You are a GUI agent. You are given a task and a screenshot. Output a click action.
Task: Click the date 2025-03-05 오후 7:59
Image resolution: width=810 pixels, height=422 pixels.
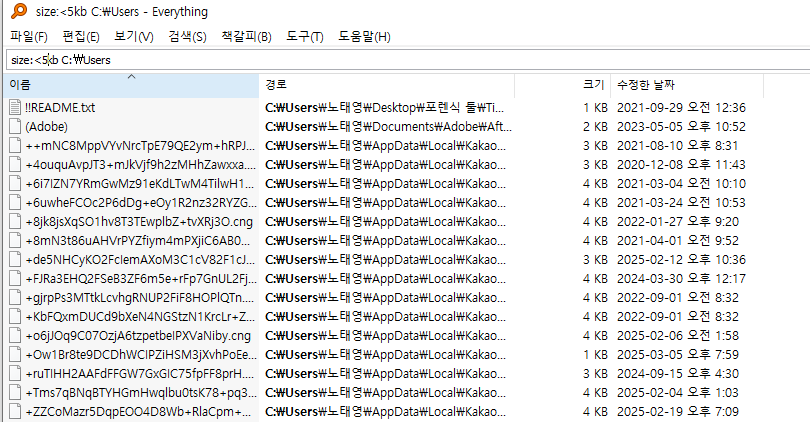pyautogui.click(x=678, y=354)
